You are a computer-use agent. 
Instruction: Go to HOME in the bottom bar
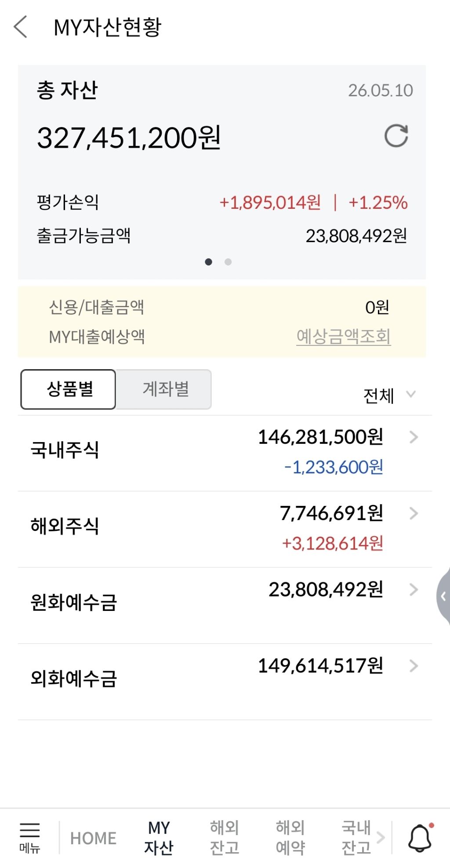point(93,838)
